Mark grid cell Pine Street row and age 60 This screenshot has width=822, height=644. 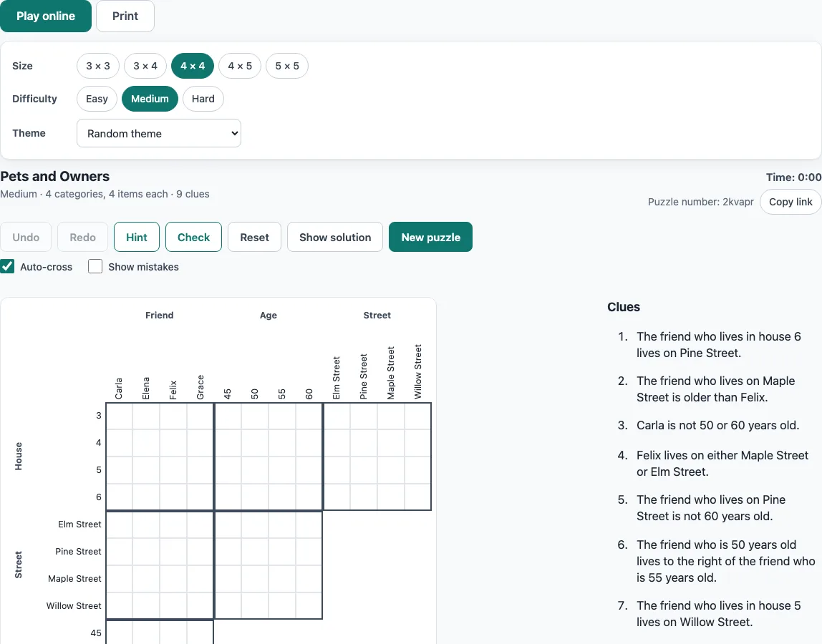309,552
